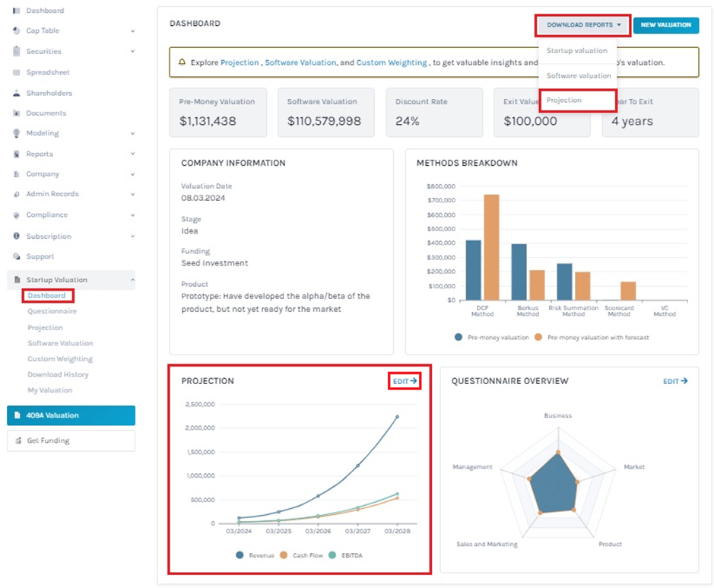Click the Valuation Date 08.03.2024 value
The height and width of the screenshot is (588, 714).
(x=203, y=198)
